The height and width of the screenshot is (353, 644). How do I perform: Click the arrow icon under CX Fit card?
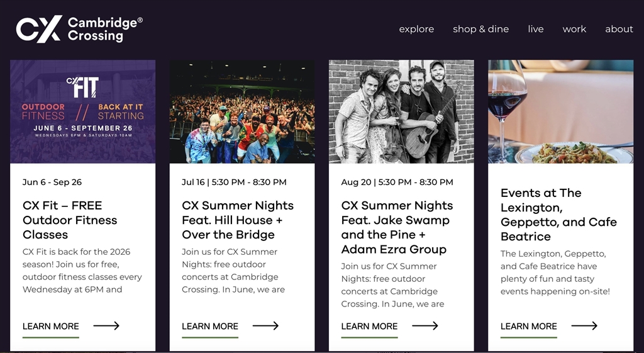(106, 326)
